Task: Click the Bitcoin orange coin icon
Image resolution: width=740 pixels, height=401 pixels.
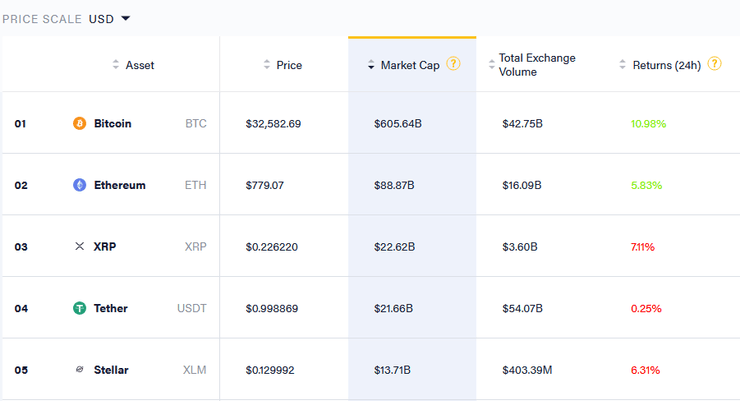Action: click(x=80, y=124)
